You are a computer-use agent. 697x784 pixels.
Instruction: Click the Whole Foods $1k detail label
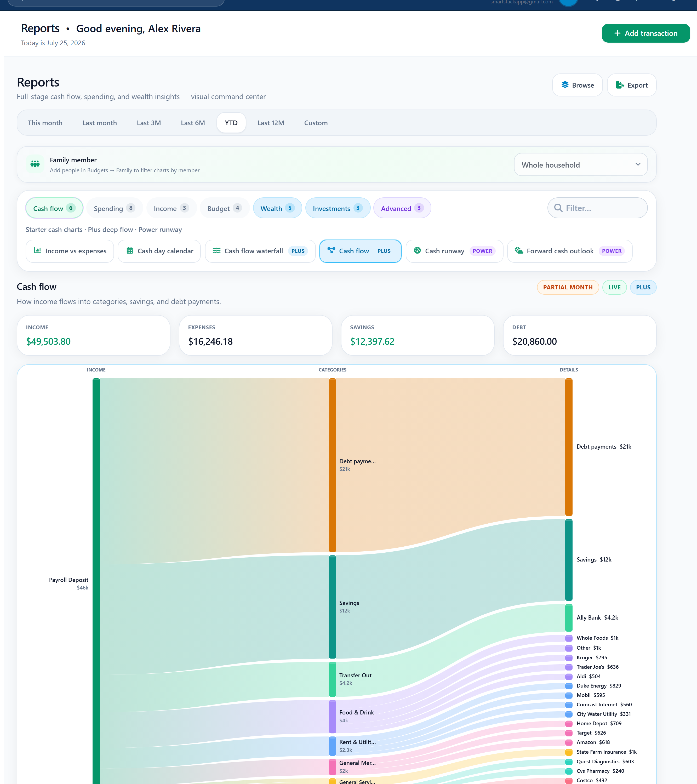pos(597,638)
